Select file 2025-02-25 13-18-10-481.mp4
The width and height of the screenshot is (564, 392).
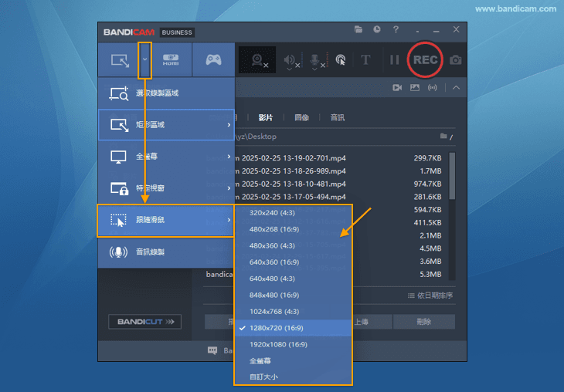pyautogui.click(x=294, y=184)
